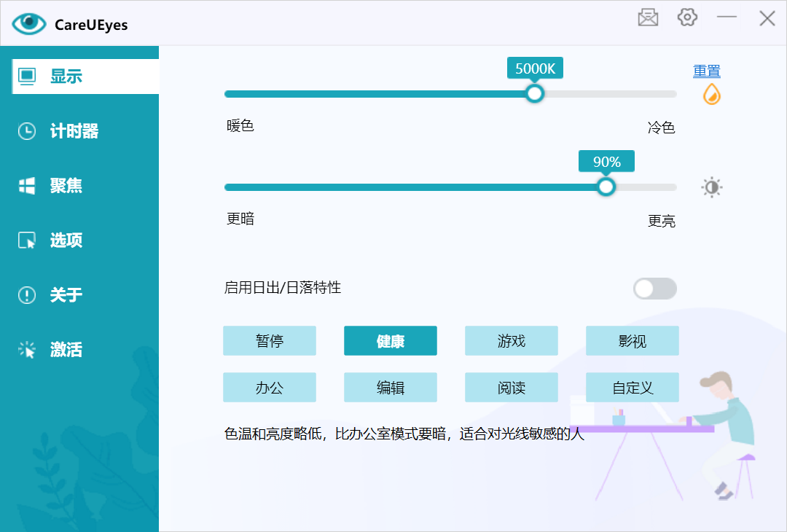Select the 自定义 custom mode button
This screenshot has width=787, height=532.
633,388
